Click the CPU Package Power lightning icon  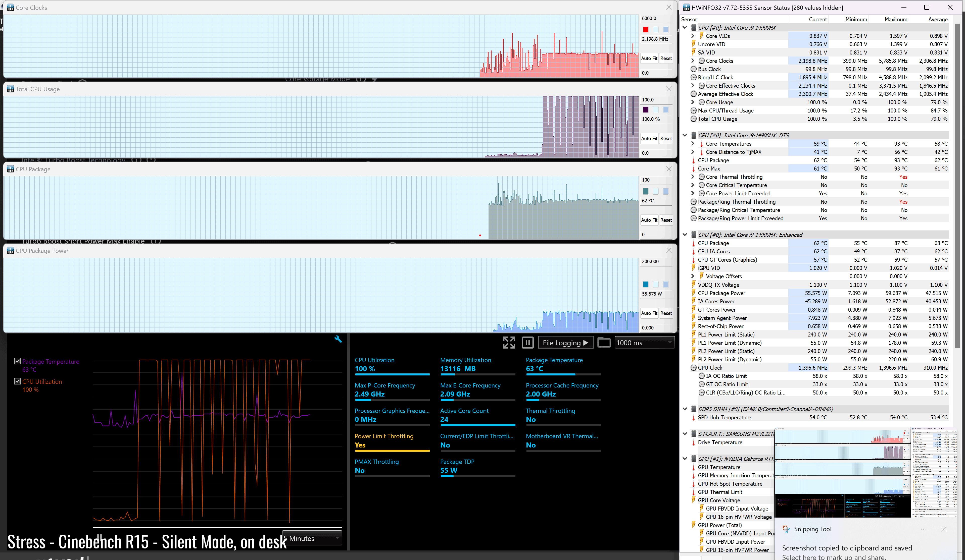point(694,293)
